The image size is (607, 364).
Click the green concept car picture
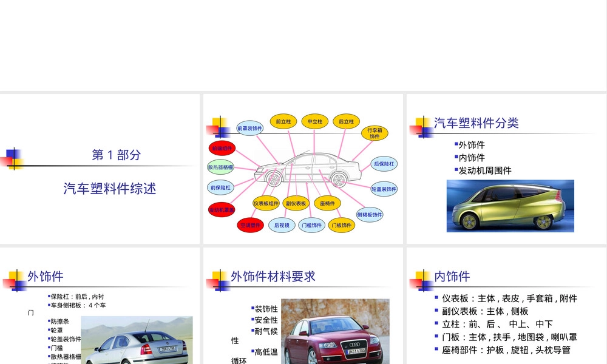(x=510, y=206)
